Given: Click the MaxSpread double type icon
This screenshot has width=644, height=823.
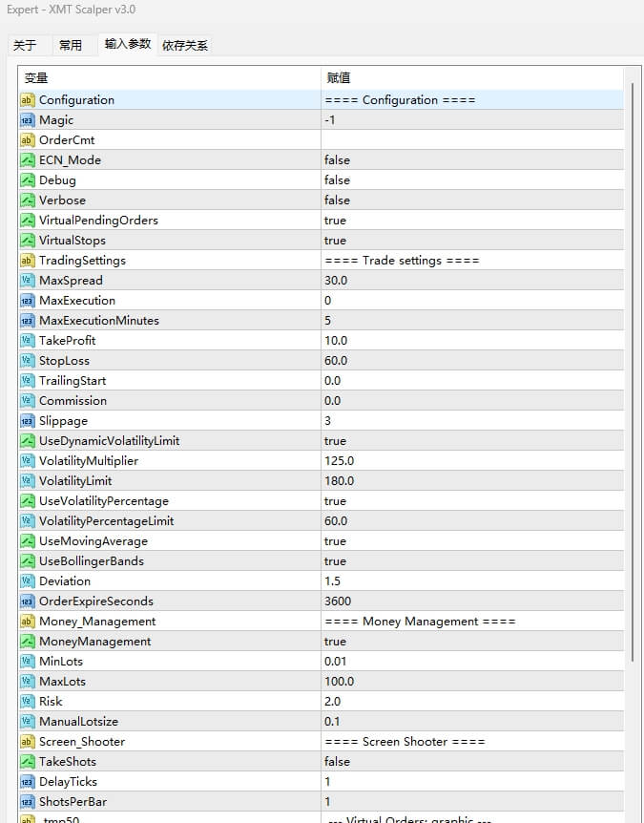Looking at the screenshot, I should (x=27, y=281).
